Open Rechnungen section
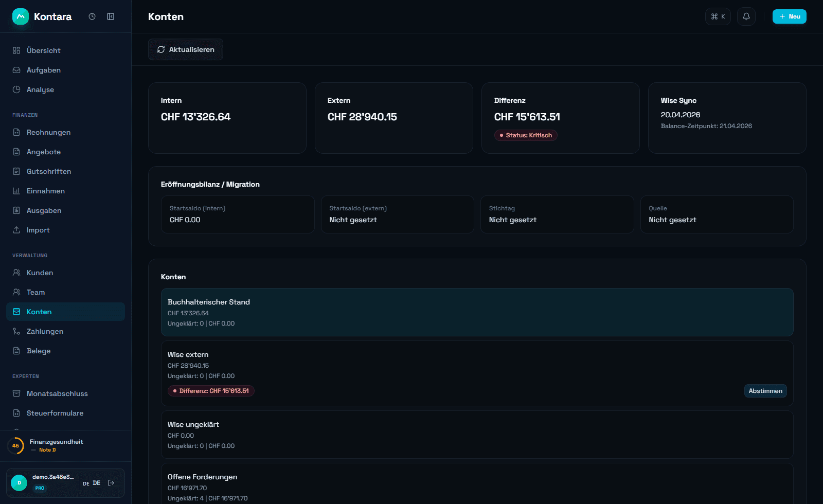Image resolution: width=823 pixels, height=504 pixels. 65,132
